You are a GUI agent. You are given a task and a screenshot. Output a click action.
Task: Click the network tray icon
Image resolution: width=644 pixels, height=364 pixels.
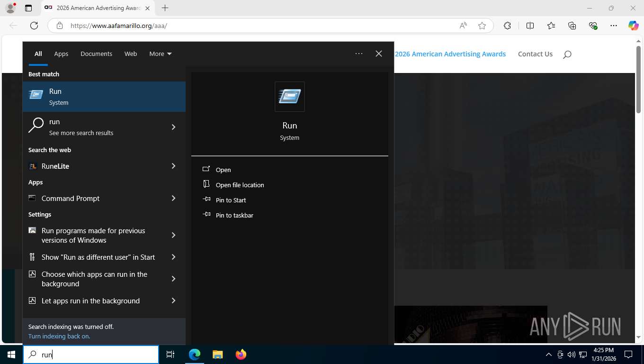click(x=583, y=355)
